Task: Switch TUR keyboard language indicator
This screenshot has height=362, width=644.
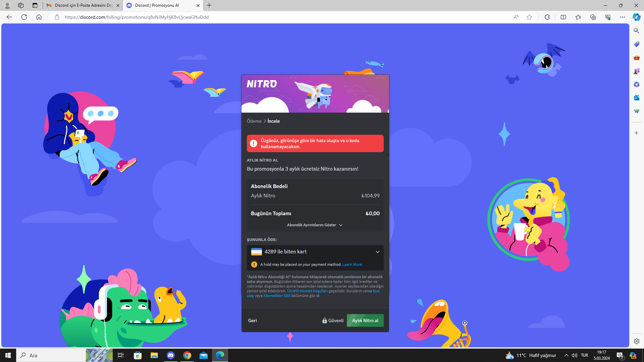Action: 585,355
